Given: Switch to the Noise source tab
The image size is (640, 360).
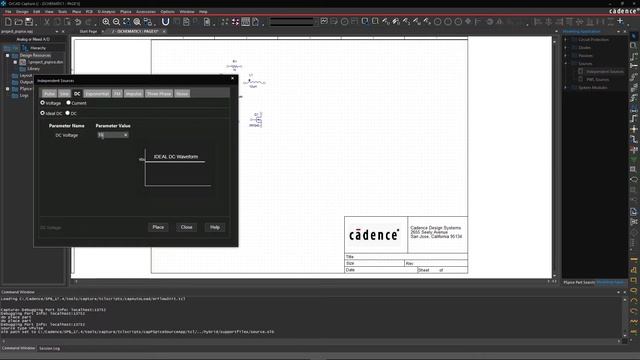Looking at the screenshot, I should pos(182,93).
